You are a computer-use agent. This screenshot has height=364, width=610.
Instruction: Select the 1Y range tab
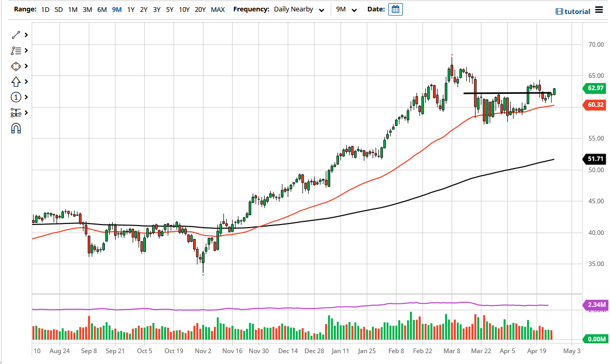130,9
